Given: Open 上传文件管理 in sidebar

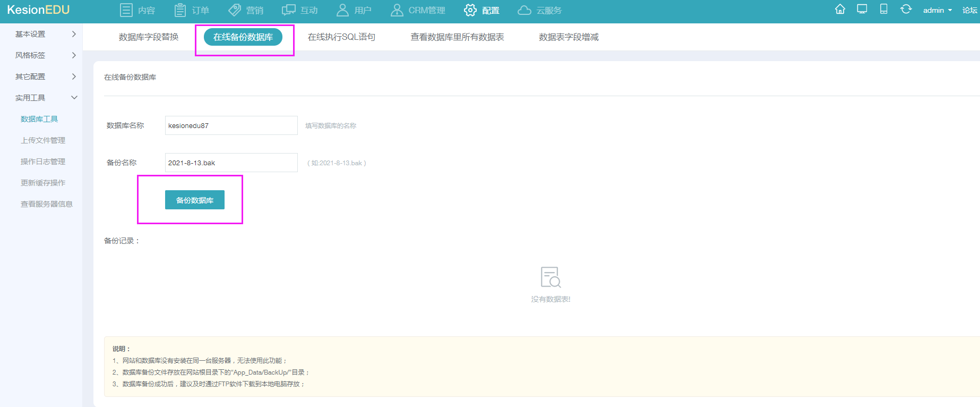Looking at the screenshot, I should [x=43, y=140].
